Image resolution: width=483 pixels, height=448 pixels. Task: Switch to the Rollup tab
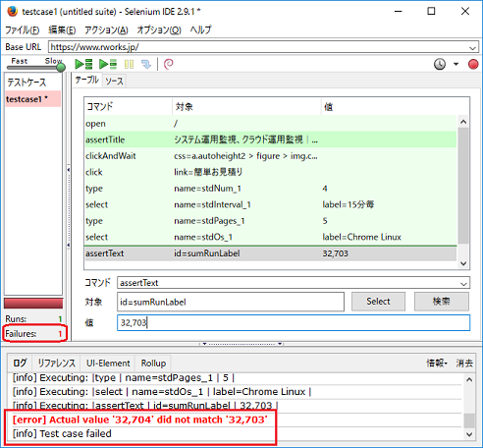153,364
